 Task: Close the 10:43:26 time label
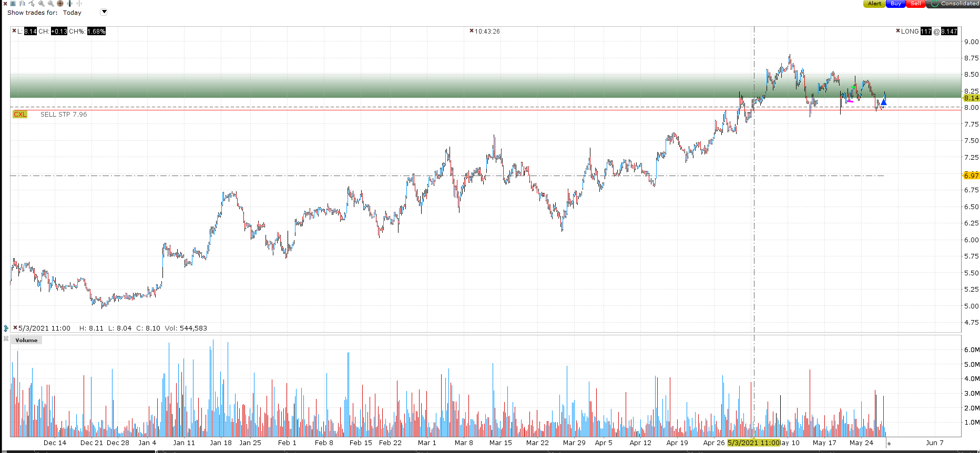(472, 31)
